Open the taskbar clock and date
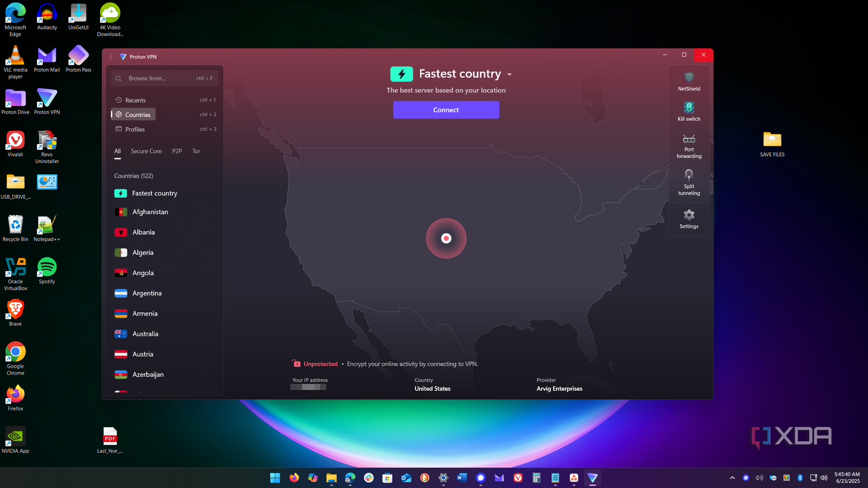The height and width of the screenshot is (488, 868). (x=847, y=478)
